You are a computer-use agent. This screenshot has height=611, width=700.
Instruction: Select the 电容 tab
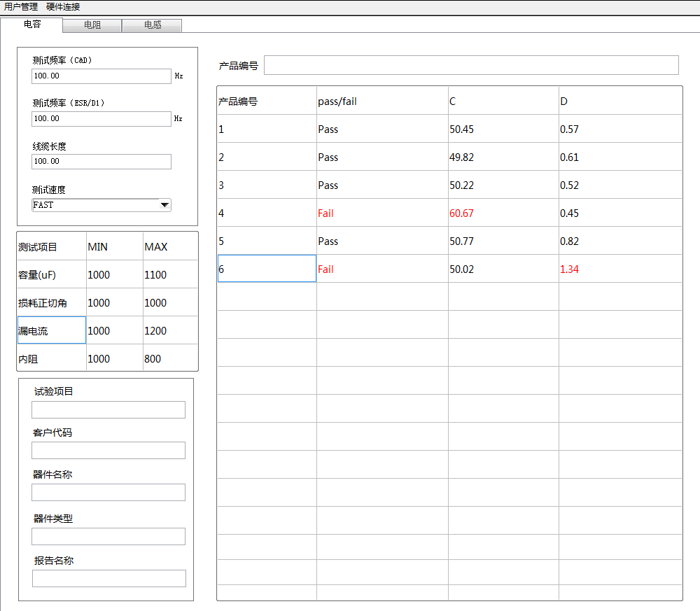[32, 24]
